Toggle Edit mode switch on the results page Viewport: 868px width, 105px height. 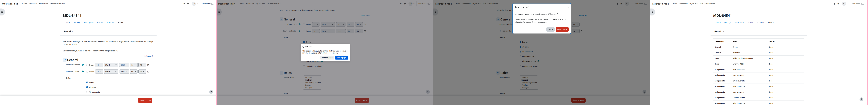pyautogui.click(x=863, y=4)
